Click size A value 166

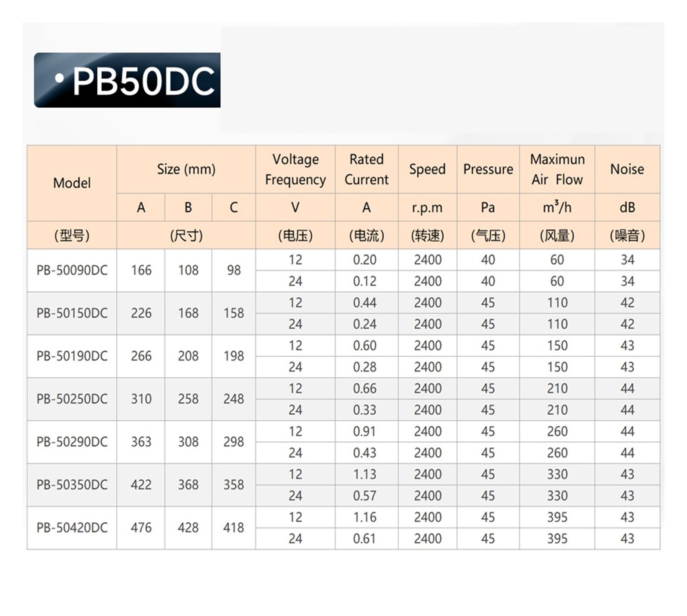[141, 270]
